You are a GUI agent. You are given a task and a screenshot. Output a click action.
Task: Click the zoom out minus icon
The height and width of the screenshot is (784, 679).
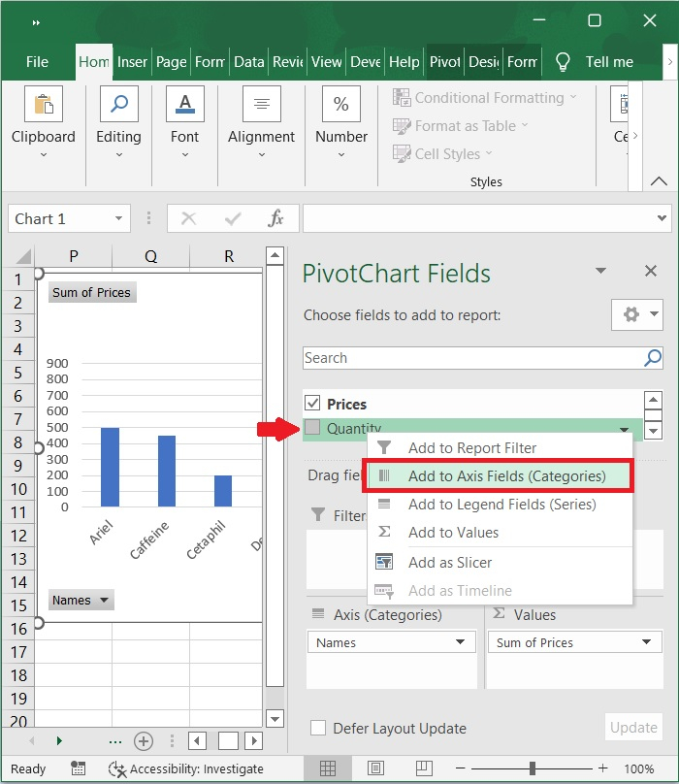point(461,768)
